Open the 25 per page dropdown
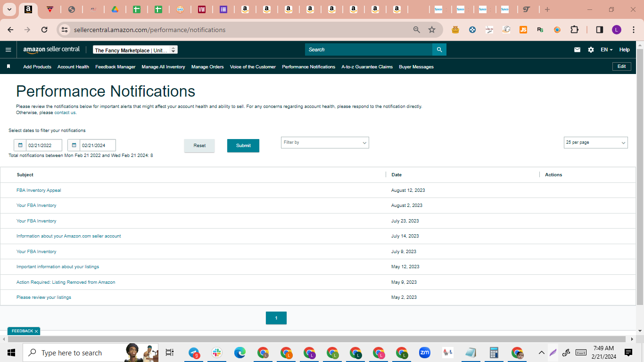This screenshot has width=644, height=362. pyautogui.click(x=596, y=142)
